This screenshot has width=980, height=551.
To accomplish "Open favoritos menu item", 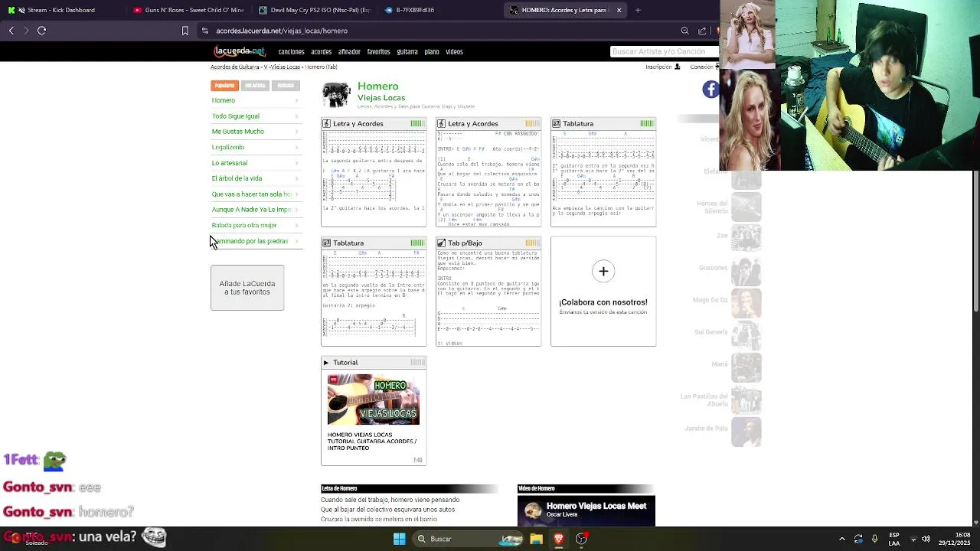I will [x=378, y=52].
